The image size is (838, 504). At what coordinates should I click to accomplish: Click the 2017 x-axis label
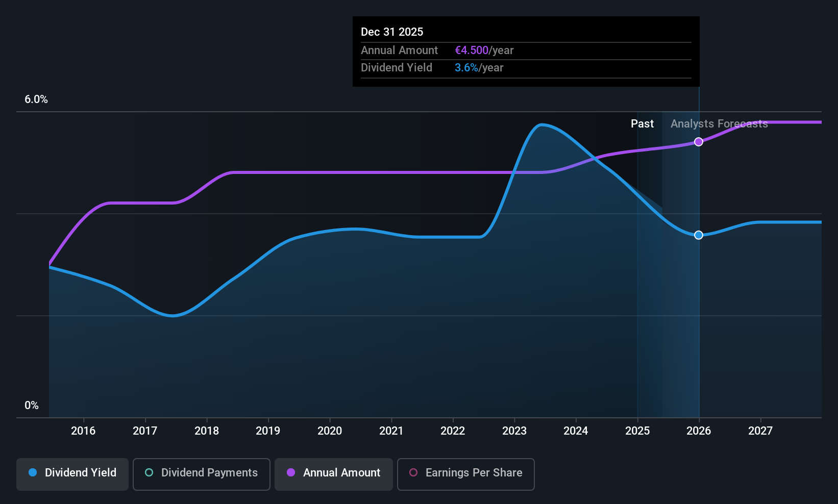(145, 431)
